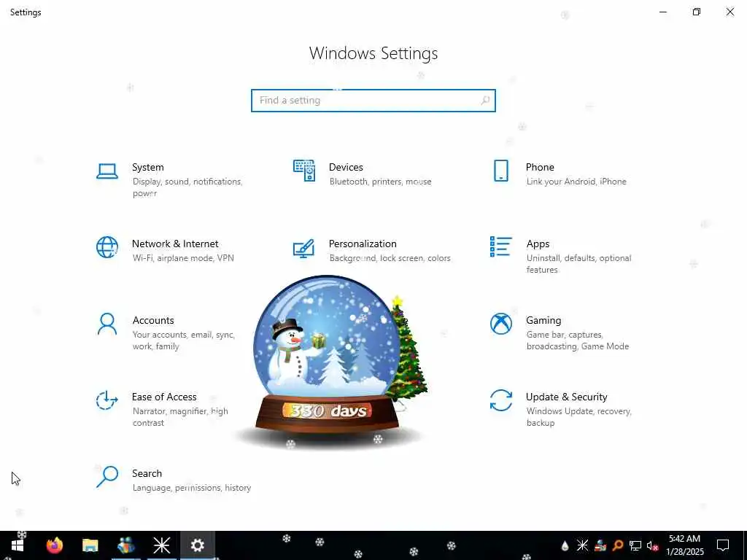
Task: Open the System settings laptop icon
Action: (x=107, y=171)
